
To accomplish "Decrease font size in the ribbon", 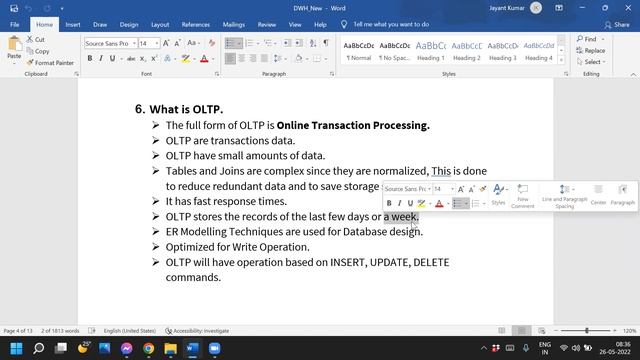I will point(178,43).
